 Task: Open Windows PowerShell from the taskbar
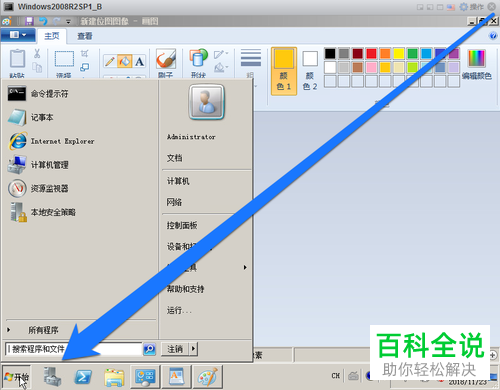[x=83, y=377]
